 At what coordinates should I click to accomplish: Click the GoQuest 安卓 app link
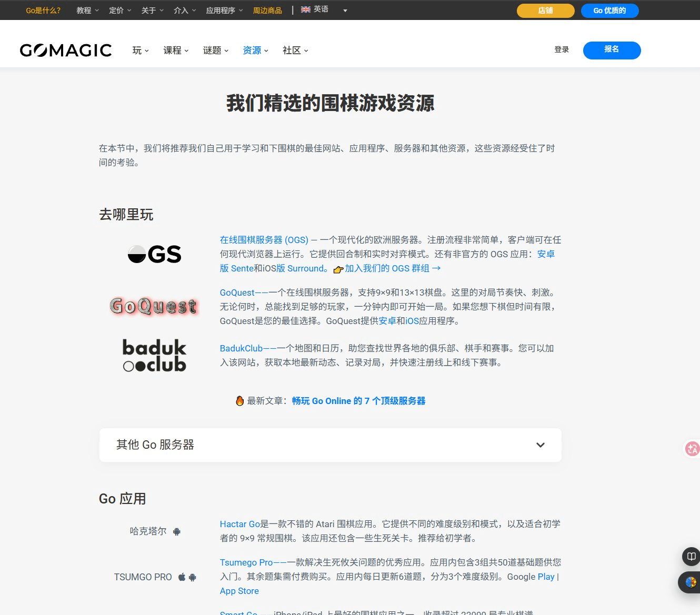[x=387, y=321]
